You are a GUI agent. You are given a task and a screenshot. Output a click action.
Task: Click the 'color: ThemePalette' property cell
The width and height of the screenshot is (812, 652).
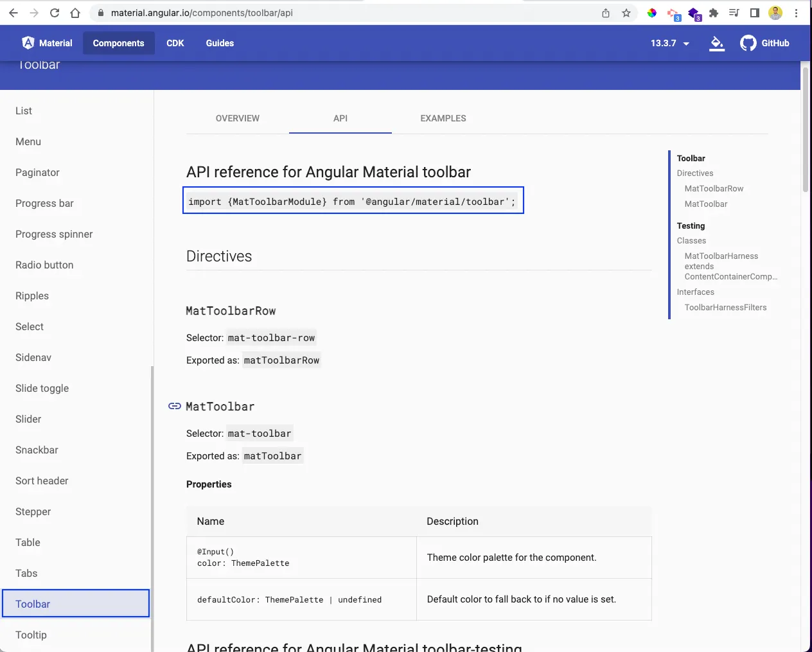point(301,558)
